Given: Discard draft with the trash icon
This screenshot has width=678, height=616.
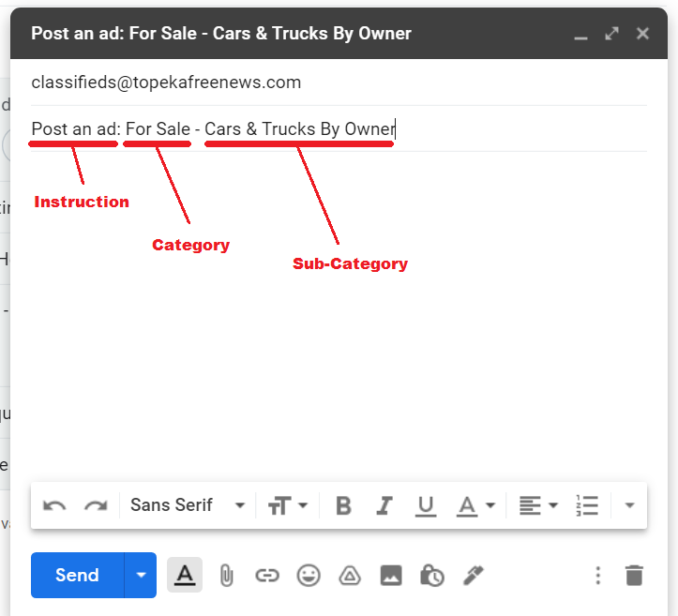Looking at the screenshot, I should [634, 576].
